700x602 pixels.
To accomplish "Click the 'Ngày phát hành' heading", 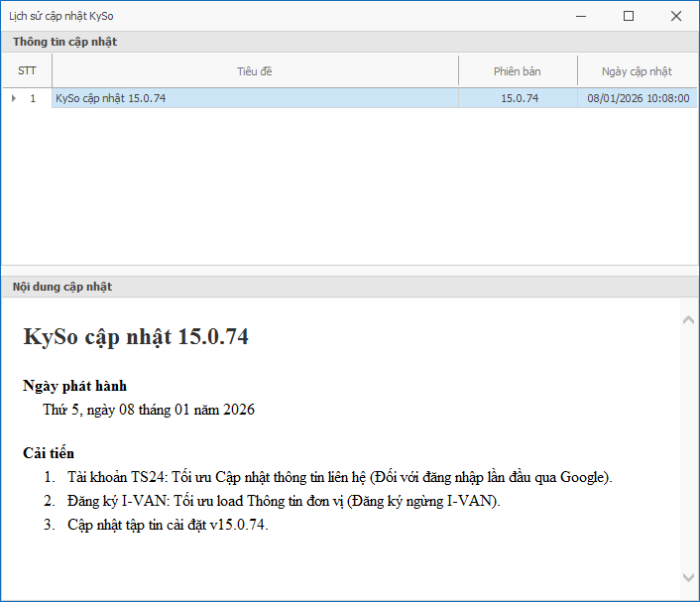I will pyautogui.click(x=75, y=386).
